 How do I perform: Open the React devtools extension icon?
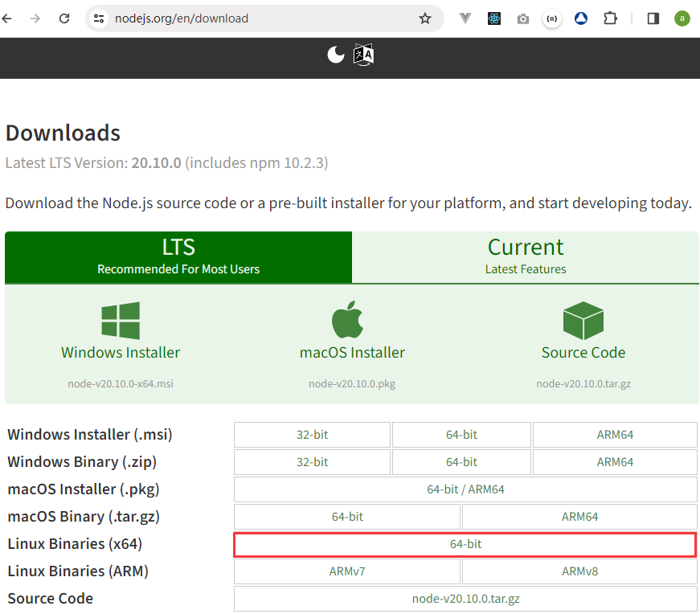493,18
